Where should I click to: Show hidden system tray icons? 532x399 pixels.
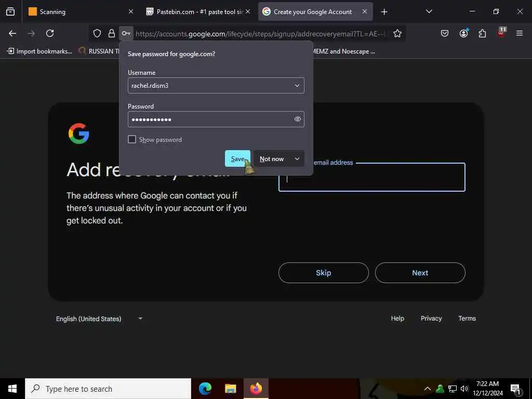pyautogui.click(x=428, y=389)
